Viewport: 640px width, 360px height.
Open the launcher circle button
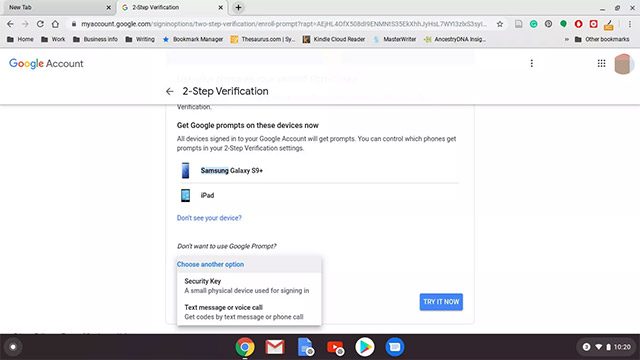(13, 347)
